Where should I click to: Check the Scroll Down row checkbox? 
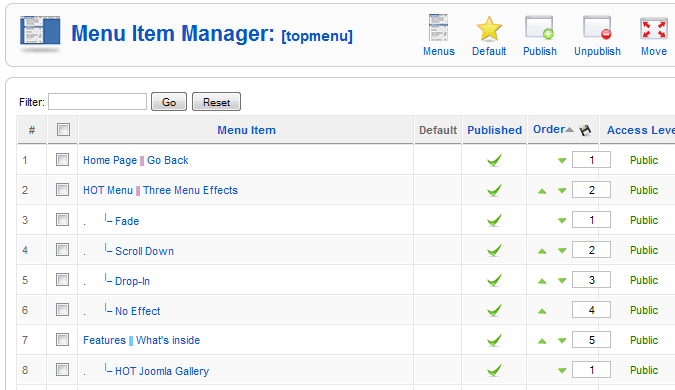click(62, 250)
